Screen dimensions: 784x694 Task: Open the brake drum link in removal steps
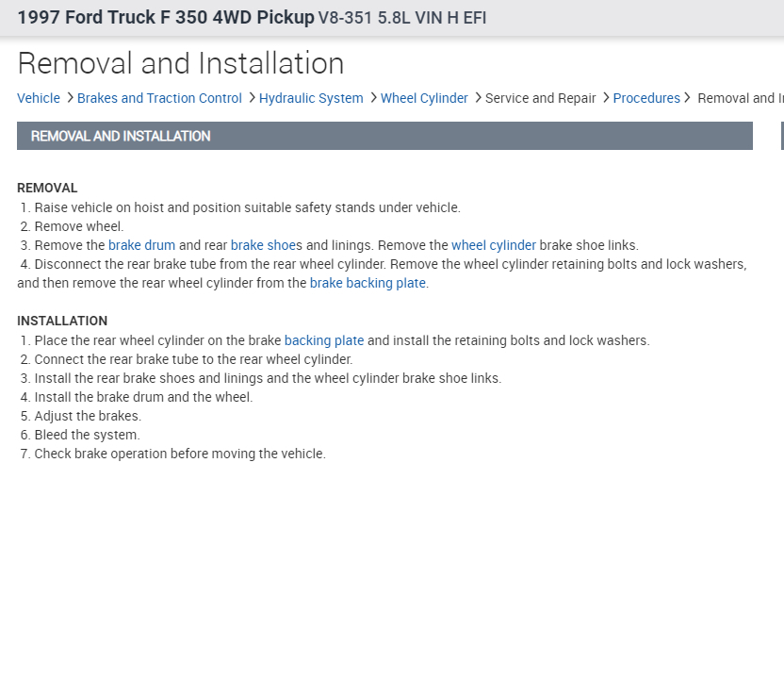tap(141, 245)
